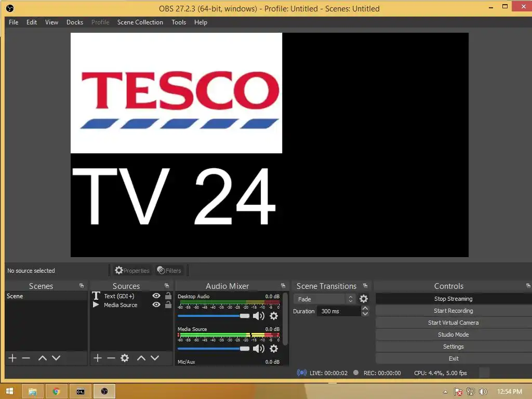The height and width of the screenshot is (399, 532).
Task: Increase transition duration with up arrow
Action: pyautogui.click(x=365, y=308)
